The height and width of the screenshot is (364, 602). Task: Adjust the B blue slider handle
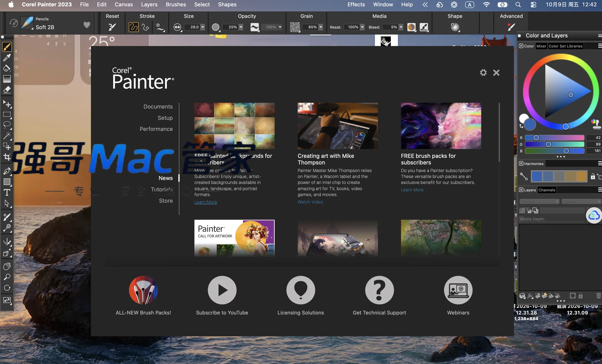tap(566, 151)
